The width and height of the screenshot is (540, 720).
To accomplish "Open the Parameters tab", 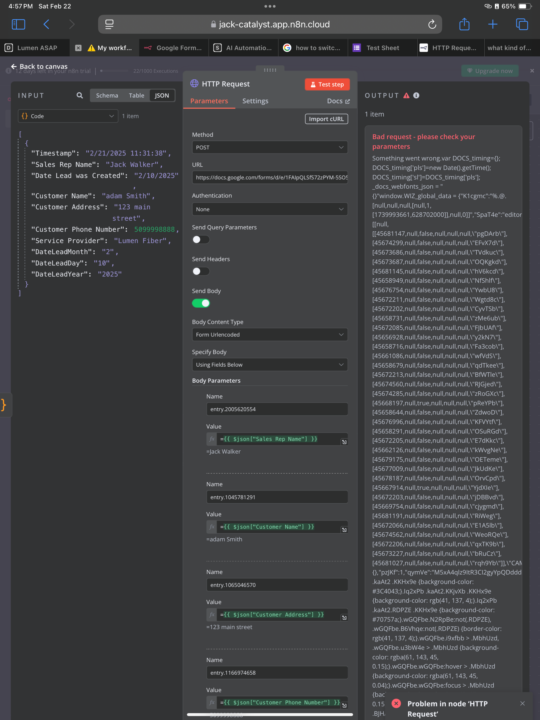I will (209, 101).
